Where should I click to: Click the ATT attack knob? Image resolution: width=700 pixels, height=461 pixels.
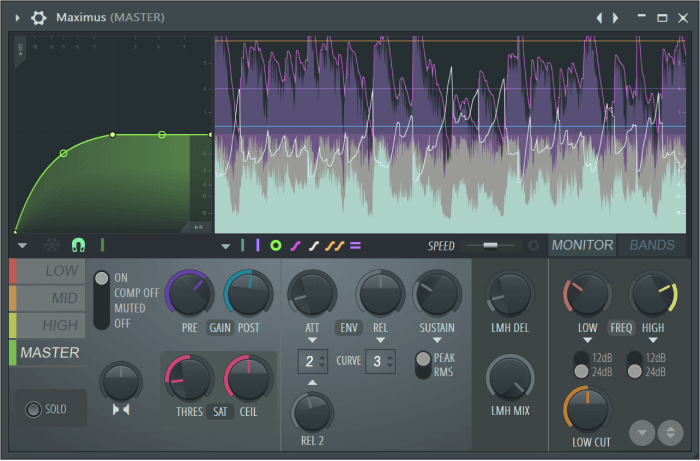click(312, 294)
